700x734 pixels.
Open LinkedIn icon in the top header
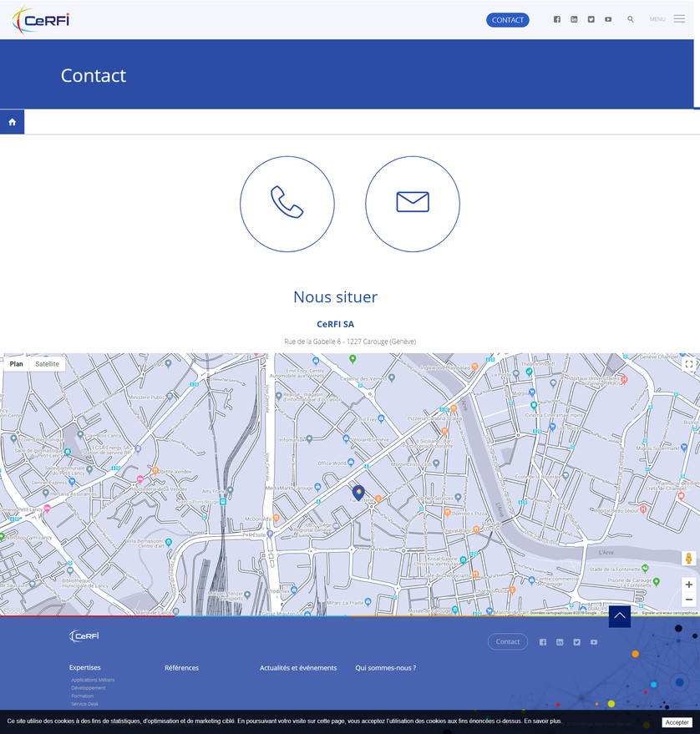pyautogui.click(x=574, y=19)
